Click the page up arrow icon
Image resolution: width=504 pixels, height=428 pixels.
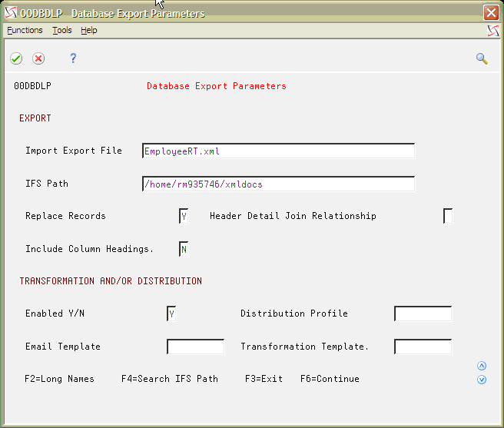point(482,366)
